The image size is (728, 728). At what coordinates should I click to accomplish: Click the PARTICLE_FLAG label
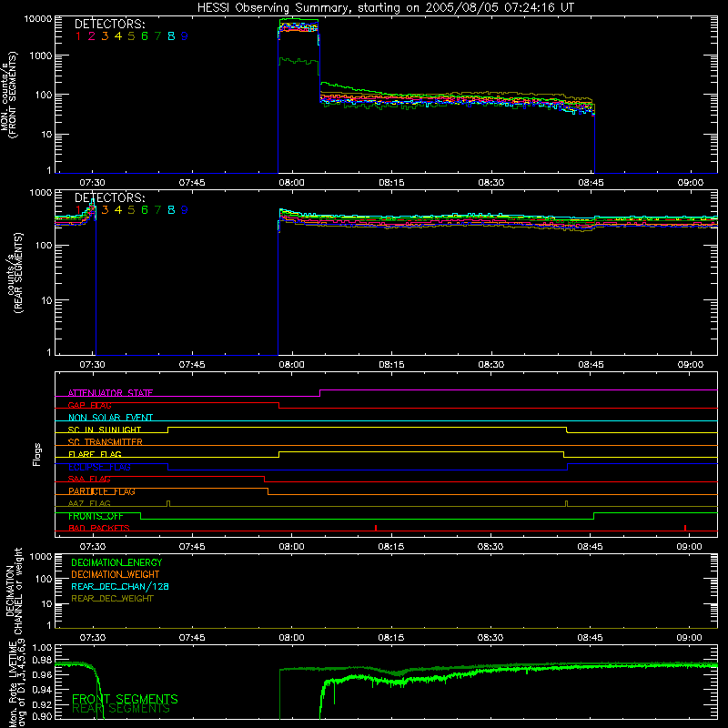[102, 491]
